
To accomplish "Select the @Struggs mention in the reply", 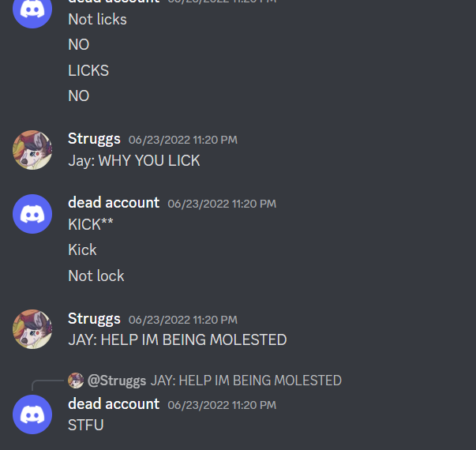I will point(117,381).
